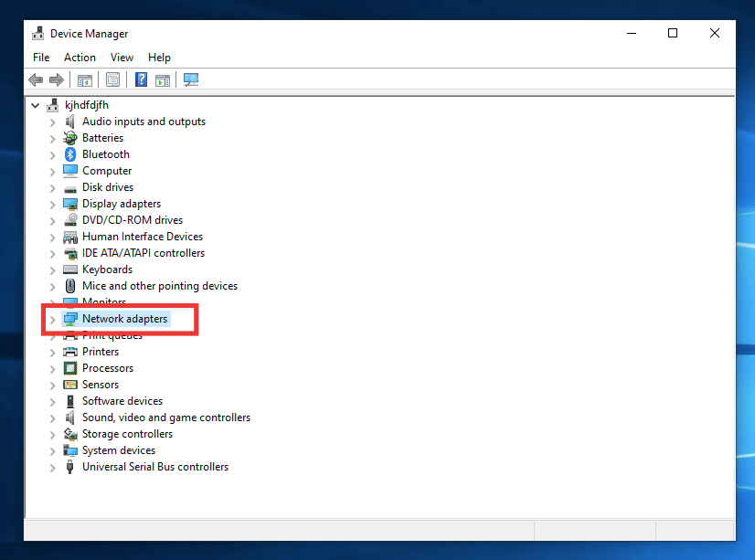Click the blue Help toolbar icon
The width and height of the screenshot is (755, 560).
click(x=141, y=79)
